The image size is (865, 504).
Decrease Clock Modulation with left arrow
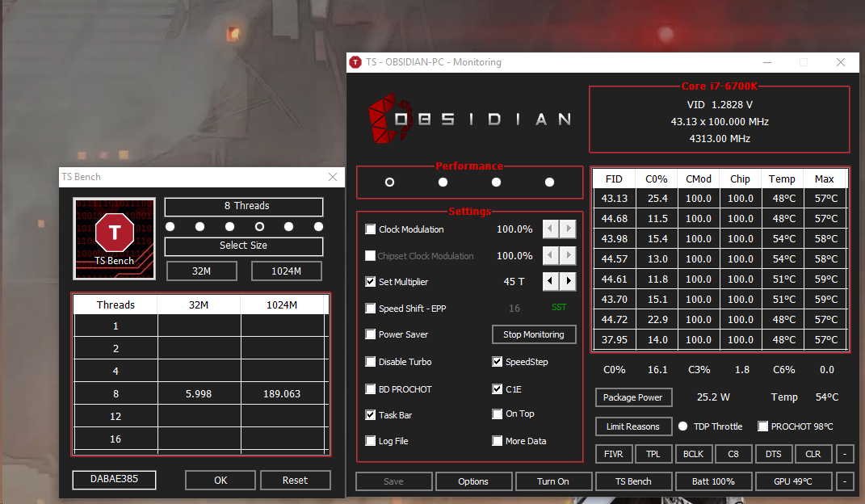tap(551, 229)
